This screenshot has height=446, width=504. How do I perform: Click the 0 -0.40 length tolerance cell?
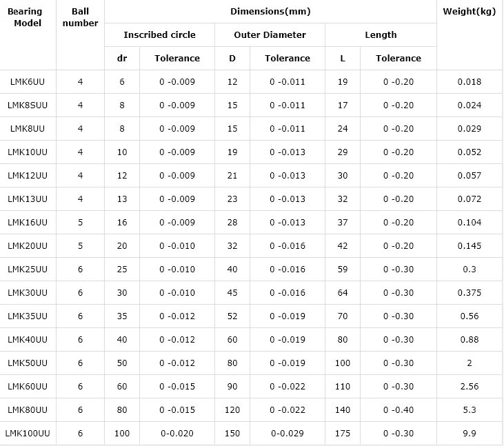[399, 409]
